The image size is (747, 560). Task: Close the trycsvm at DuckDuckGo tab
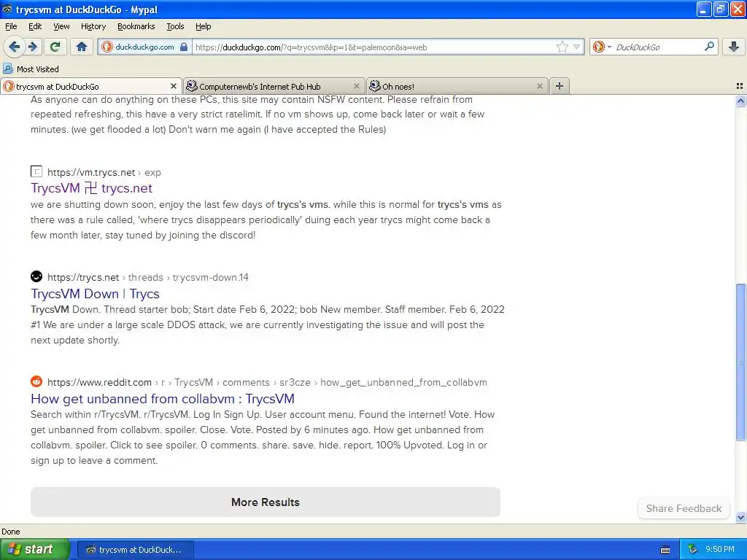174,86
